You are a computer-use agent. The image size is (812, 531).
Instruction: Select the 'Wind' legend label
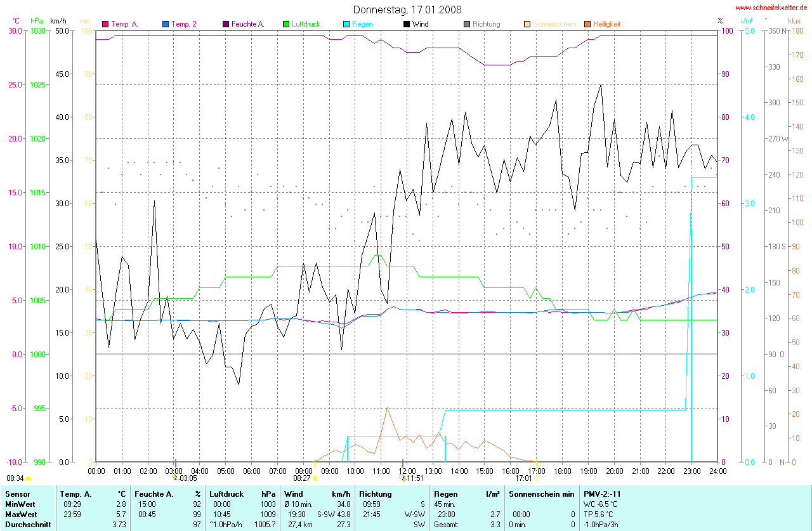420,24
